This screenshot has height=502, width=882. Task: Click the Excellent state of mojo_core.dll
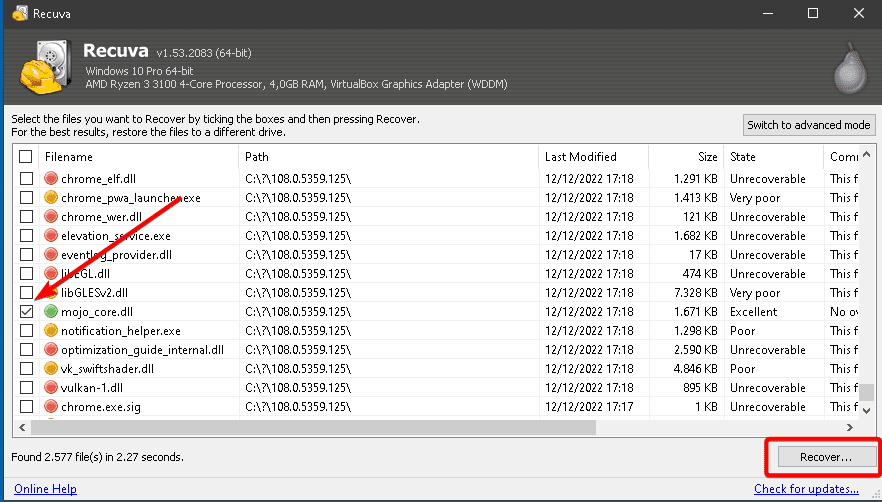point(754,312)
